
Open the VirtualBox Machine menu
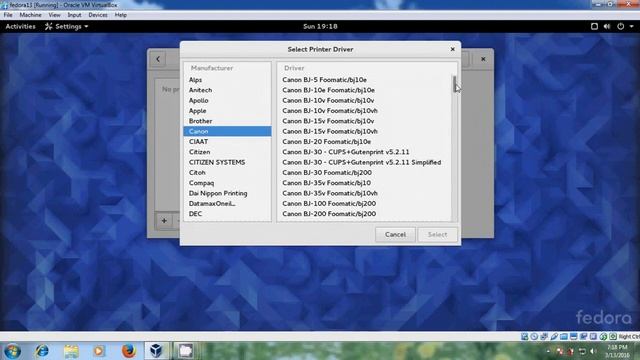[x=31, y=15]
